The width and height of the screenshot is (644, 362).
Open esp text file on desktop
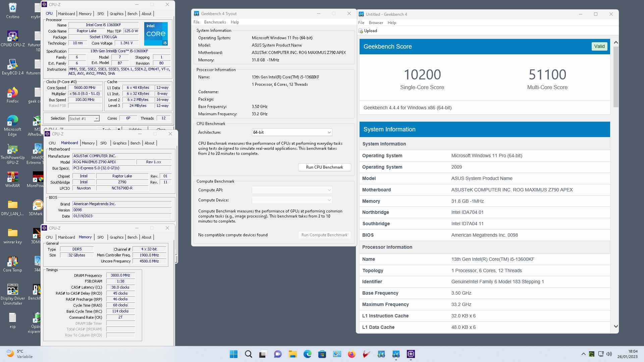pos(12,320)
